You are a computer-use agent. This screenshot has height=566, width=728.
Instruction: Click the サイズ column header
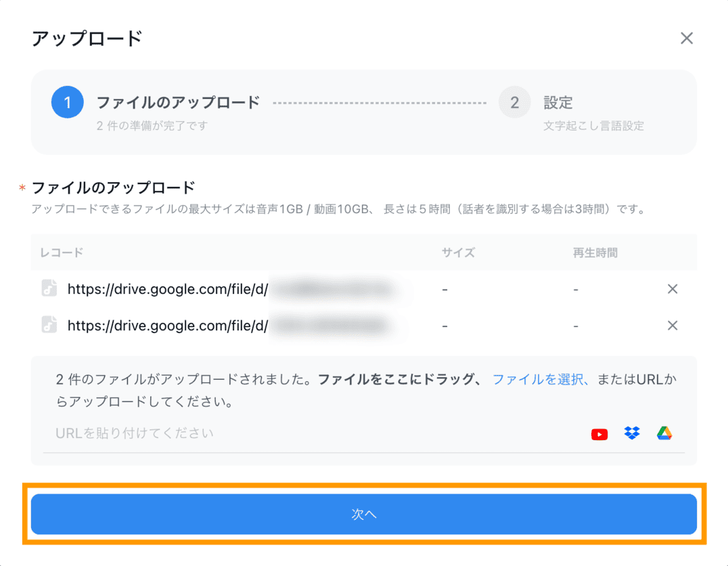click(458, 253)
